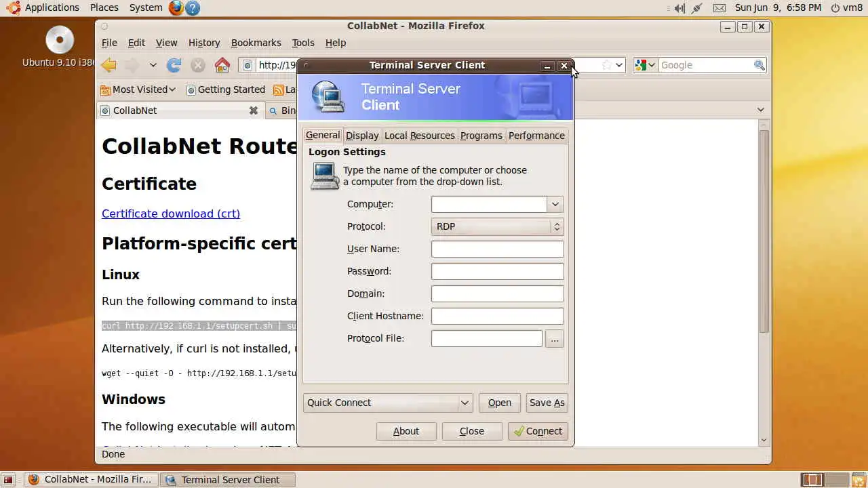Open the Firefox Bookmarks menu
This screenshot has width=868, height=488.
coord(256,43)
